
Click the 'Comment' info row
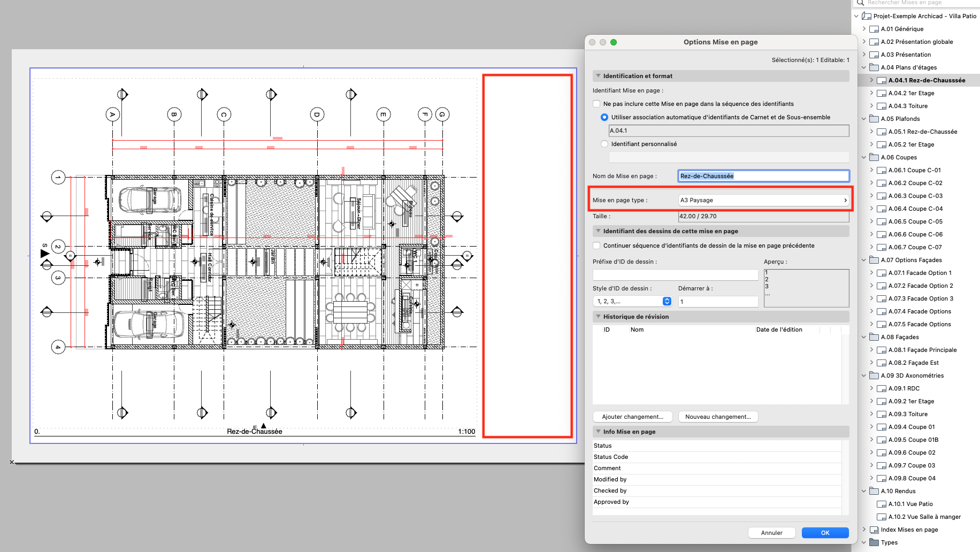coord(717,468)
